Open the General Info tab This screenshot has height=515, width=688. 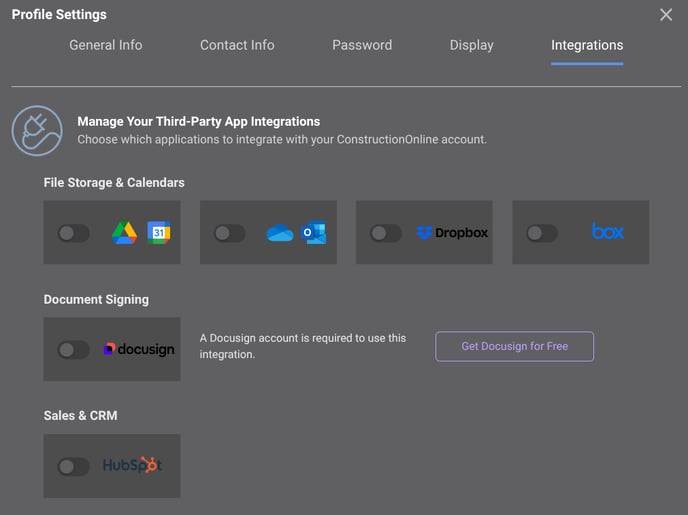point(105,45)
